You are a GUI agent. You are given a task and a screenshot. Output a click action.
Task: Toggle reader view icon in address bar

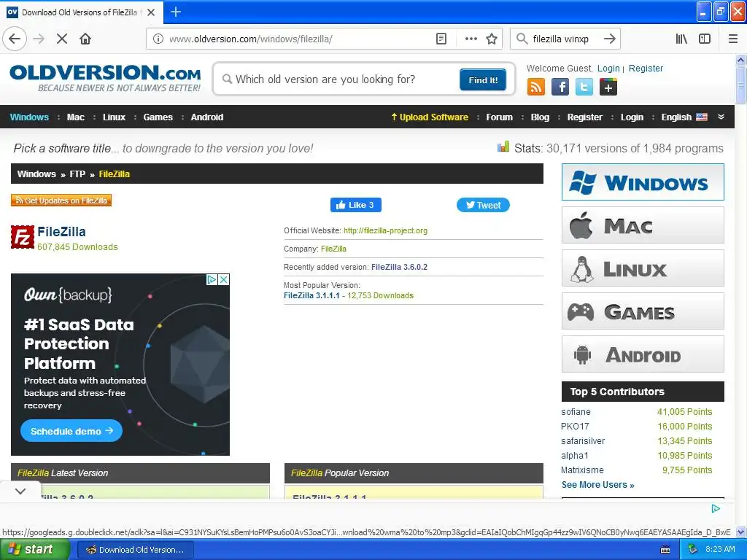coord(441,39)
